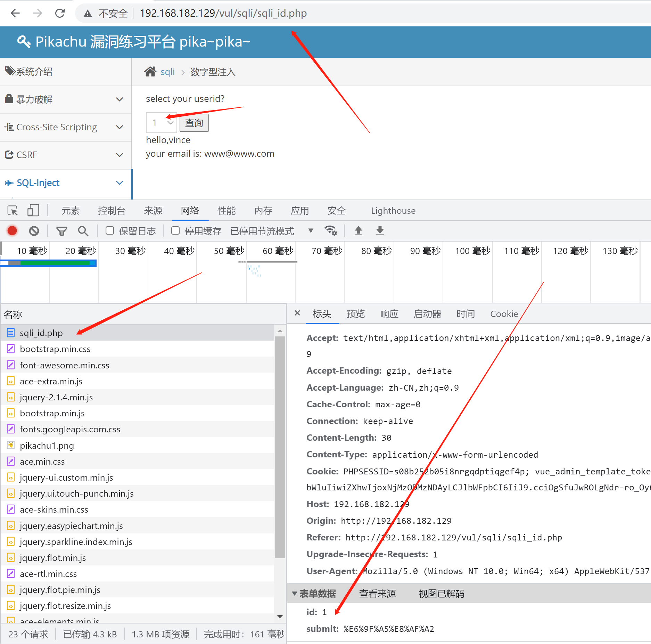Image resolution: width=651 pixels, height=644 pixels.
Task: Reload the page with the refresh icon
Action: pos(60,13)
